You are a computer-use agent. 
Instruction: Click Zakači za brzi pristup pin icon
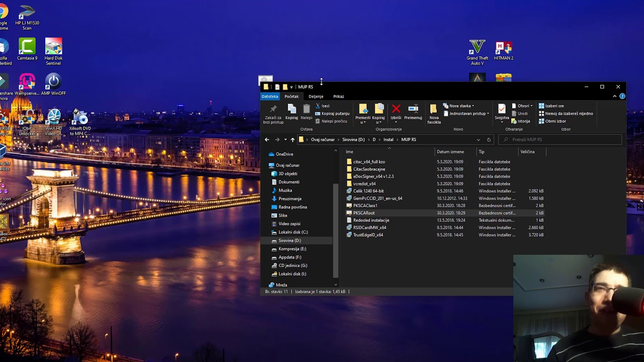pyautogui.click(x=273, y=109)
